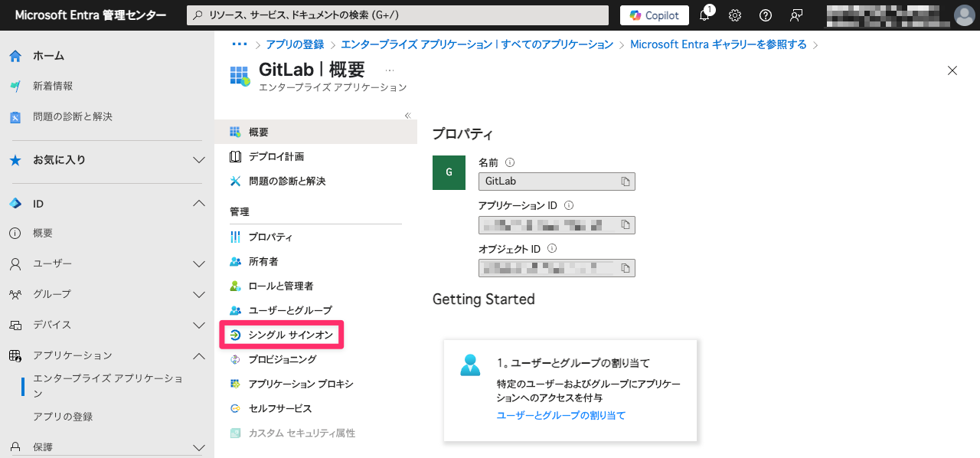The width and height of the screenshot is (980, 458).
Task: Collapse the アプリケーション chevron
Action: click(199, 355)
